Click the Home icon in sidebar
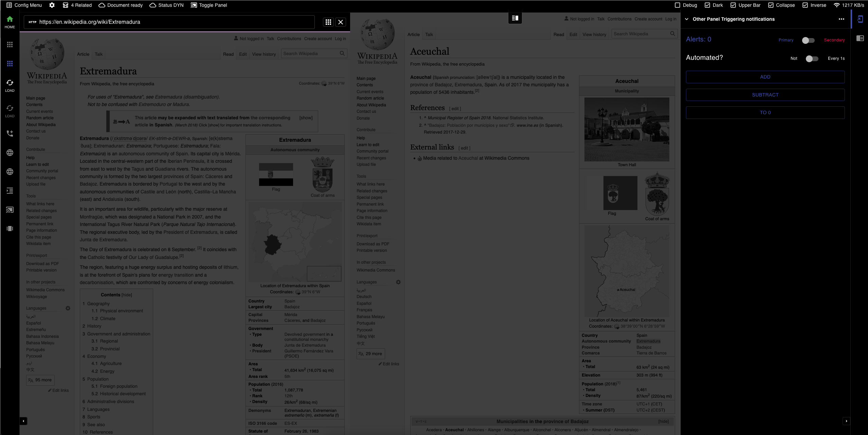The image size is (868, 435). coord(10,19)
